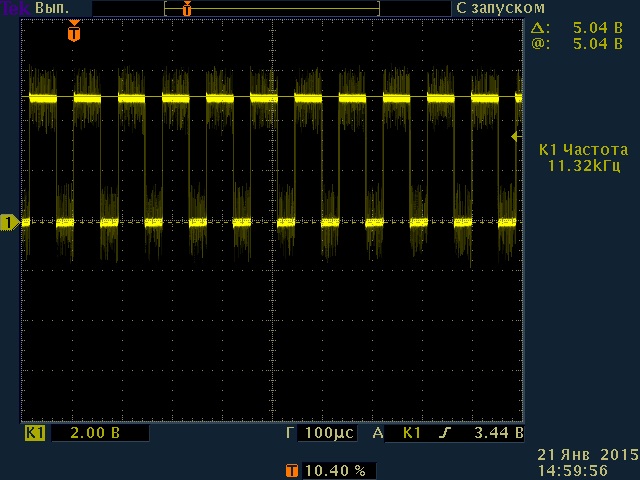Click the delta cursor symbol in readout
The height and width of the screenshot is (480, 640).
pos(539,28)
